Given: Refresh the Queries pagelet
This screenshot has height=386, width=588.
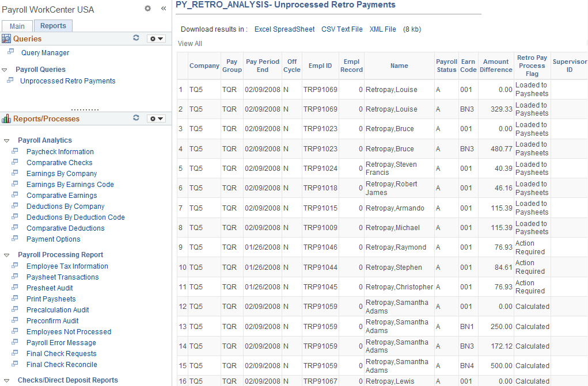Looking at the screenshot, I should point(136,38).
